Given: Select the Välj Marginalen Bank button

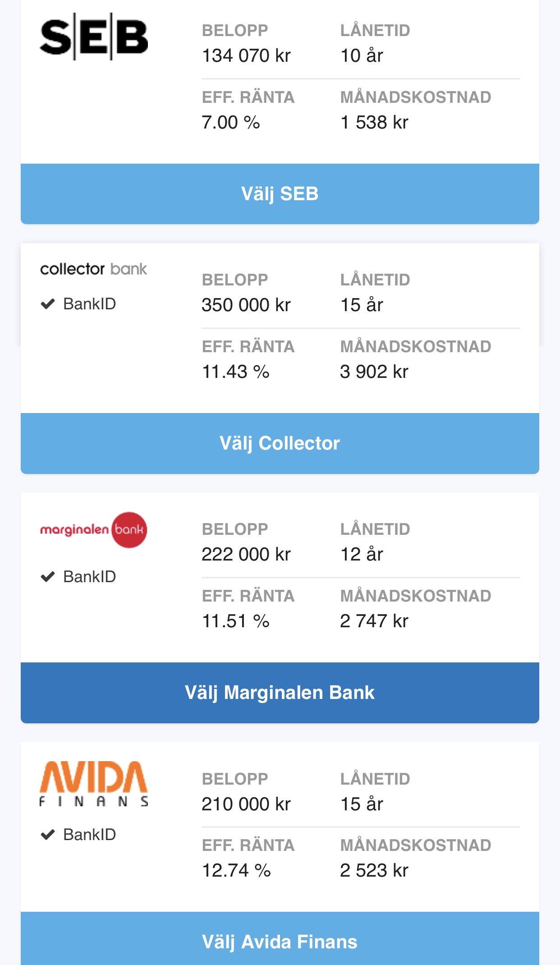Looking at the screenshot, I should 280,693.
